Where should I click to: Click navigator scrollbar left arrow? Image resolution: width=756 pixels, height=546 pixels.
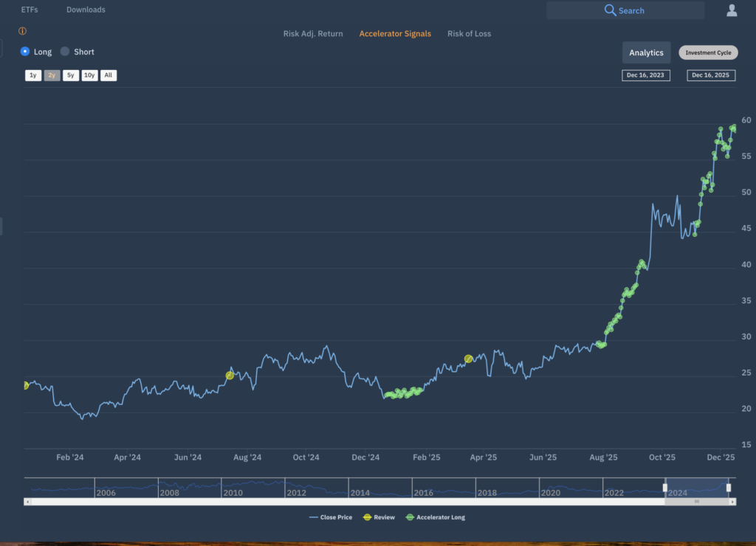pyautogui.click(x=27, y=502)
